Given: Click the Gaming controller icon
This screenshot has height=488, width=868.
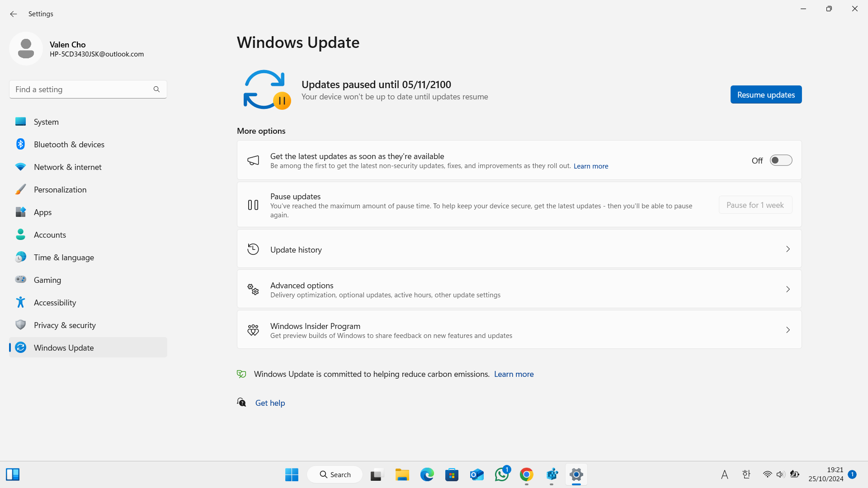Looking at the screenshot, I should [20, 280].
